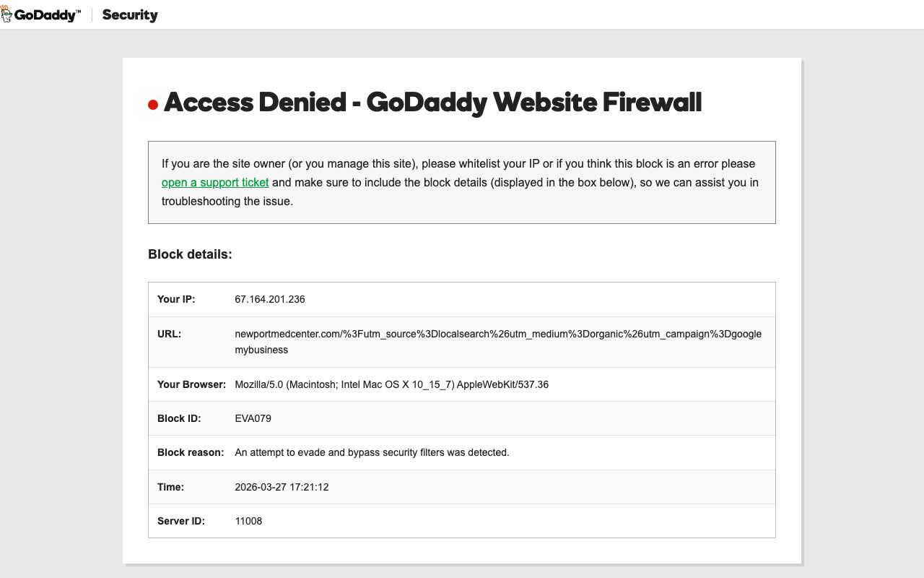Click the "URL:" row label

[169, 334]
